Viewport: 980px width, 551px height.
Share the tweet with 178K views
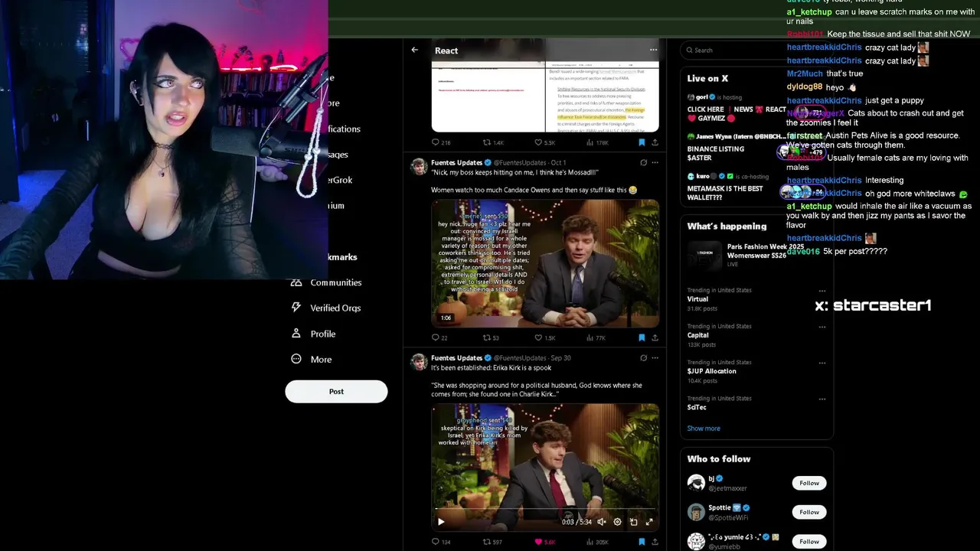click(655, 142)
